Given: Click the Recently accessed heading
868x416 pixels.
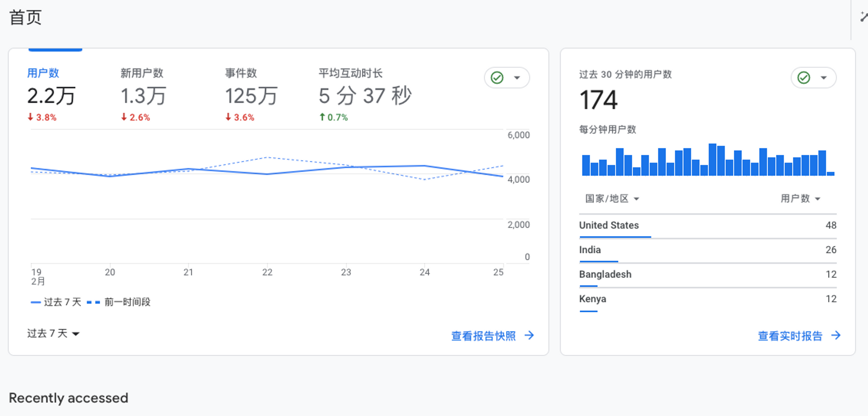Looking at the screenshot, I should tap(69, 398).
